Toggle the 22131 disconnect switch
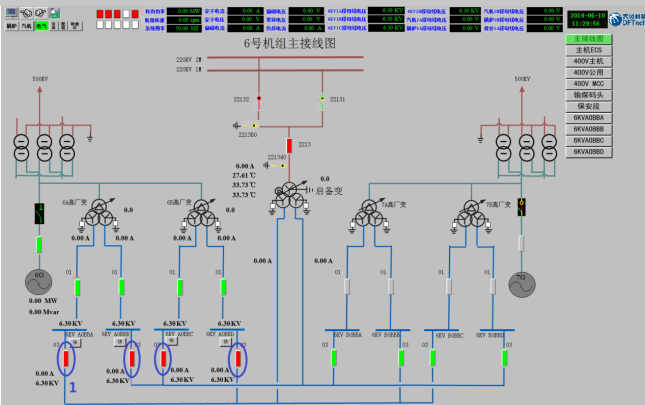The width and height of the screenshot is (645, 405). click(x=321, y=99)
